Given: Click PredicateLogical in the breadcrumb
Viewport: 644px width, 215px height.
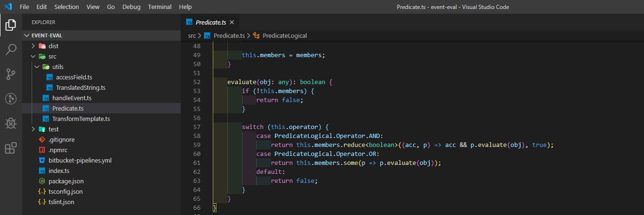Looking at the screenshot, I should point(285,35).
